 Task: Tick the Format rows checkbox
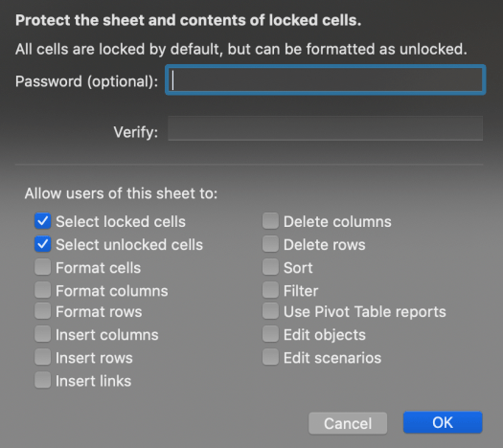(x=43, y=311)
